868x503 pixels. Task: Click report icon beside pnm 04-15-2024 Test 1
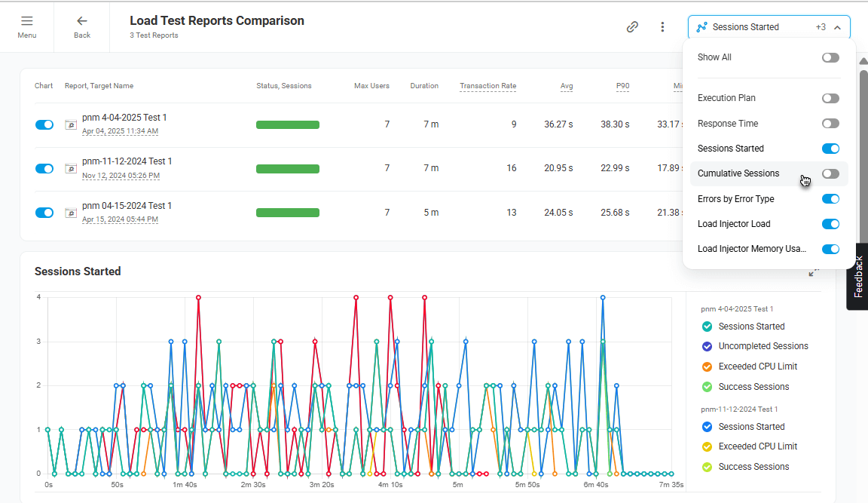[x=71, y=213]
